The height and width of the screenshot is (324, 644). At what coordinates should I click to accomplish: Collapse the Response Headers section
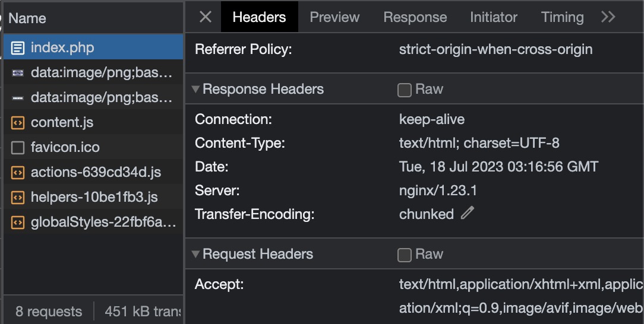[x=195, y=90]
